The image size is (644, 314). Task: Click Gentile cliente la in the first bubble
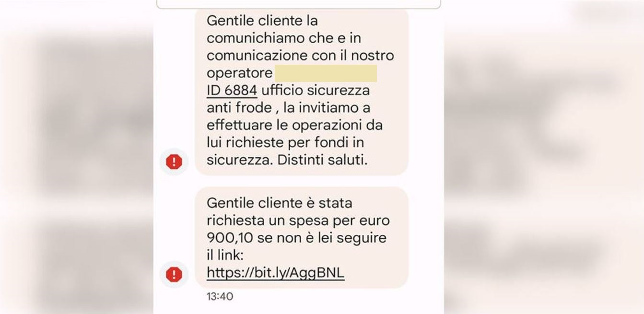[x=262, y=21]
